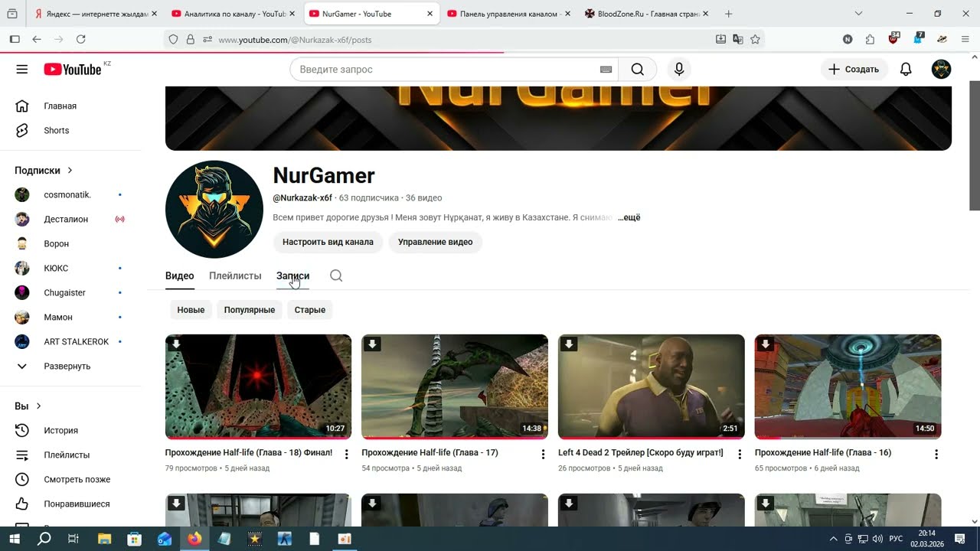
Task: Switch to the BloodZone.Ru browser tab
Action: 646,14
